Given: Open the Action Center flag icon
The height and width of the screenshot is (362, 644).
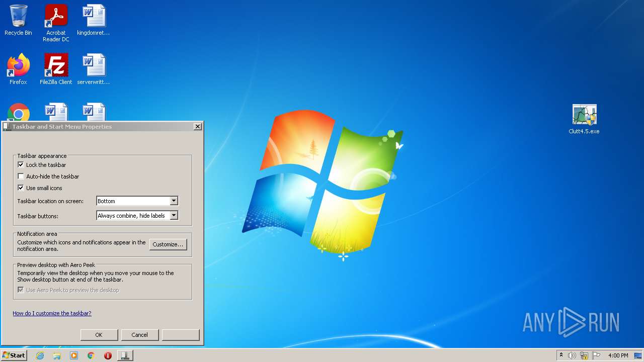Looking at the screenshot, I should coord(596,355).
